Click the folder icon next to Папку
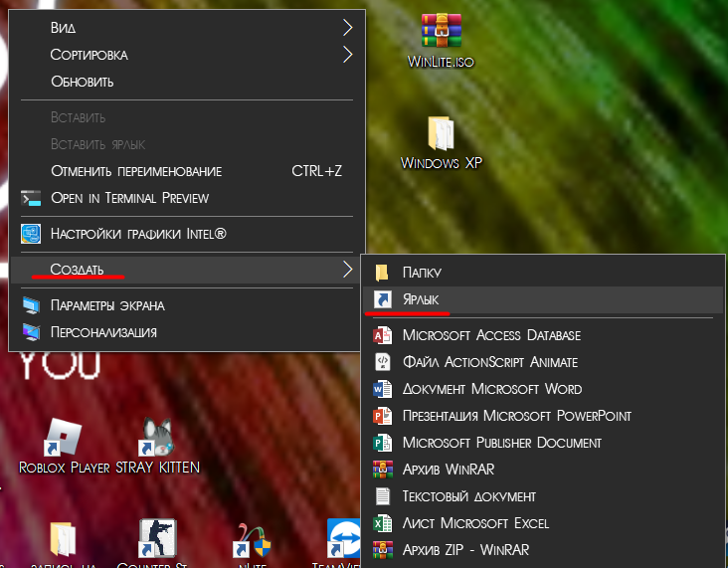The height and width of the screenshot is (568, 728). pos(382,273)
